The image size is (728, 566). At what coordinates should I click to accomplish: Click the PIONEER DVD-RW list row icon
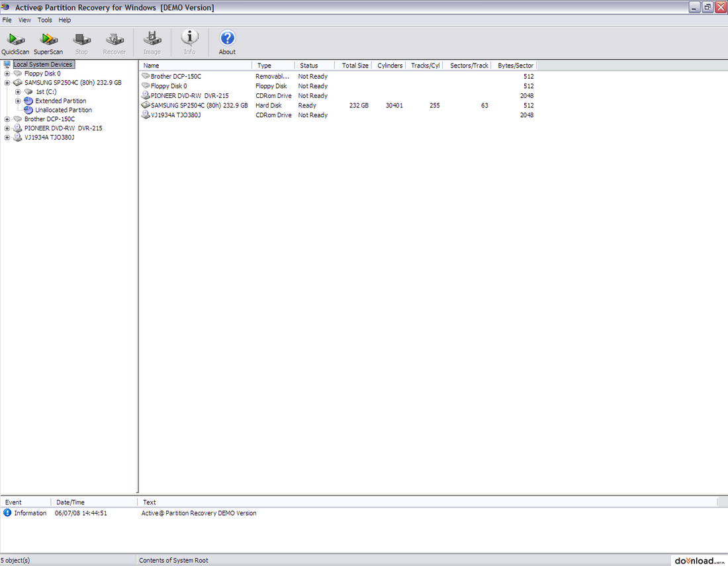coord(146,95)
